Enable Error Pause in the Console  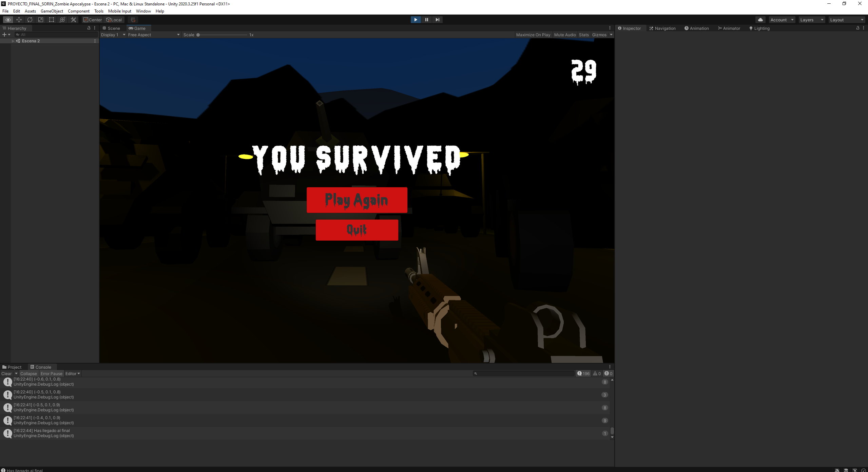click(x=52, y=373)
